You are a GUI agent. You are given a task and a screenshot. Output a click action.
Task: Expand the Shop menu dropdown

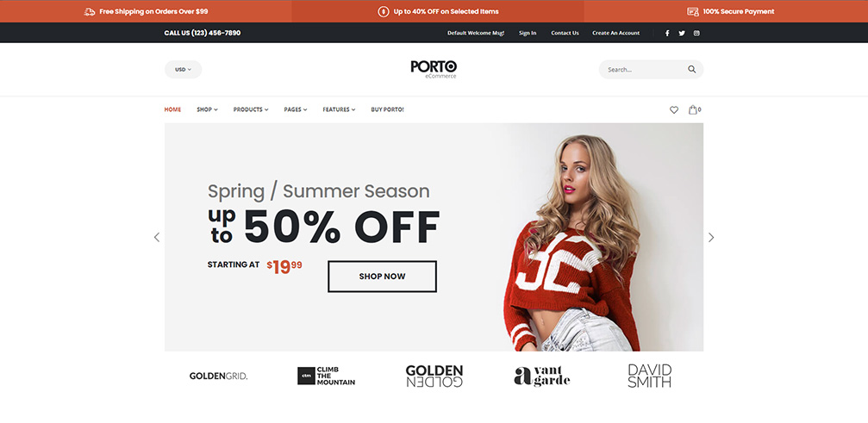[x=207, y=109]
